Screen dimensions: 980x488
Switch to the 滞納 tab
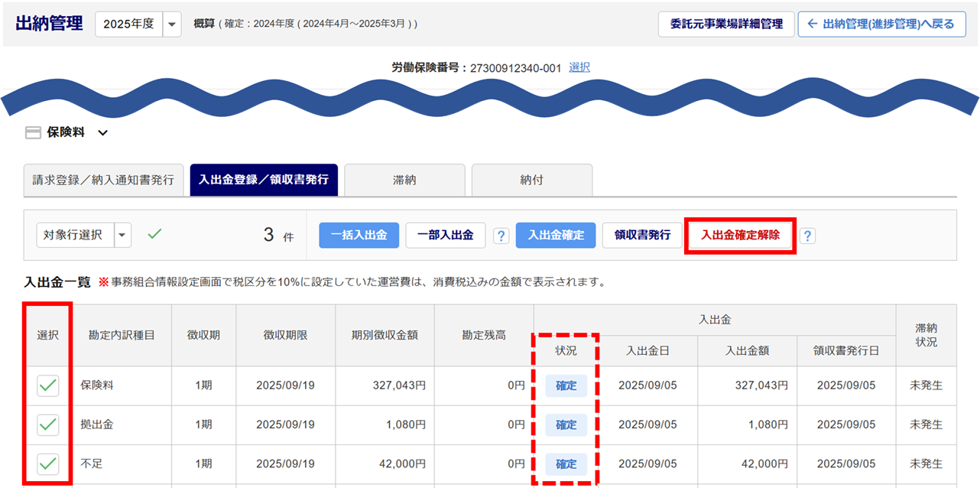tap(404, 180)
